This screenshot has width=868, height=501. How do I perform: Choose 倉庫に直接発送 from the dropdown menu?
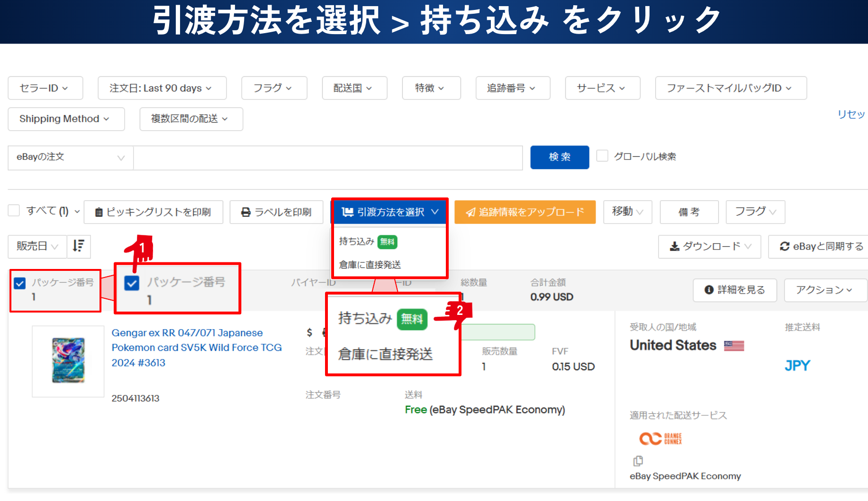370,265
